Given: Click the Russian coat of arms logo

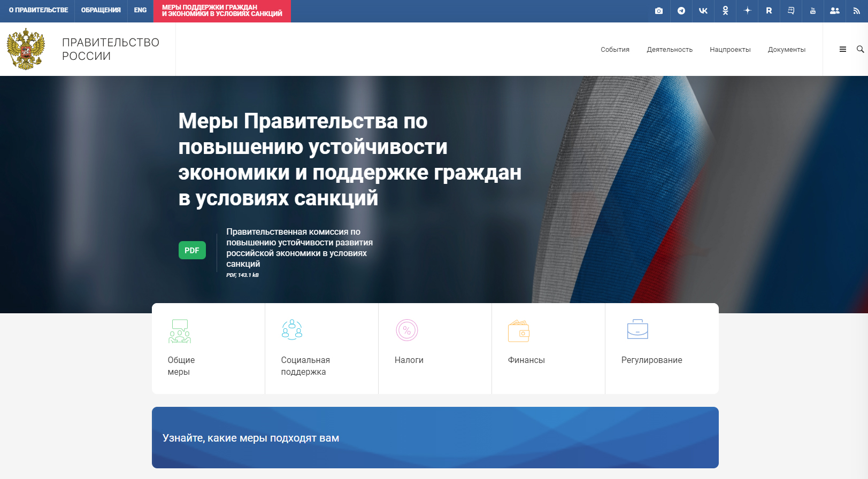Looking at the screenshot, I should click(26, 49).
